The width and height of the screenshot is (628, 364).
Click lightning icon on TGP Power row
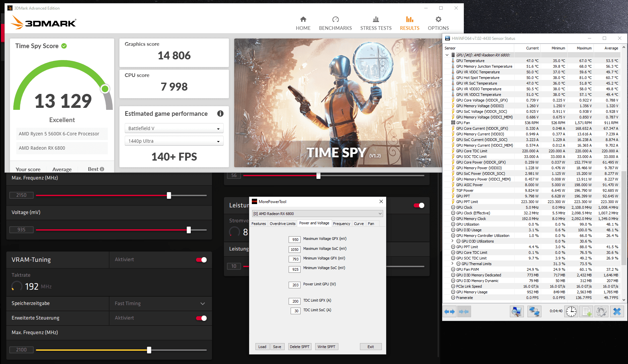(x=453, y=190)
